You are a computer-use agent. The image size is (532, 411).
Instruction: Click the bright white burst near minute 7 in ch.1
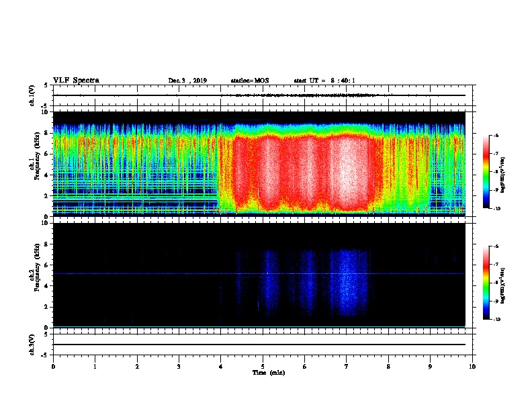[x=349, y=171]
